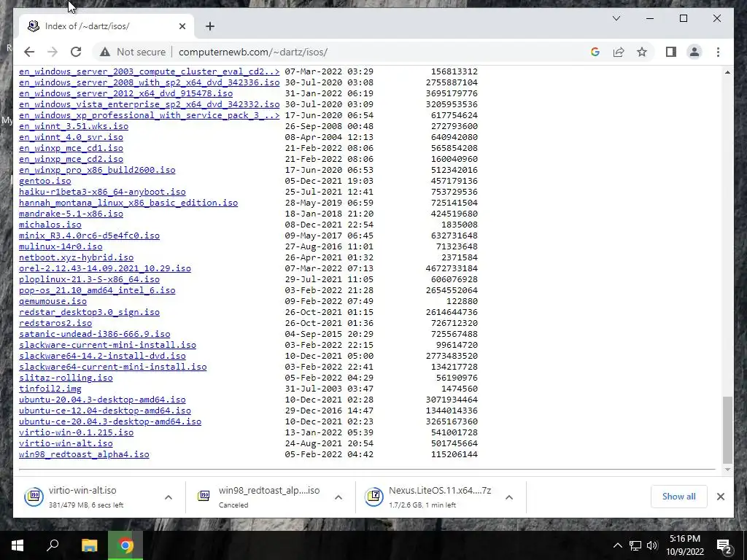View the Not secure site warning
This screenshot has height=560, width=747.
[x=133, y=52]
